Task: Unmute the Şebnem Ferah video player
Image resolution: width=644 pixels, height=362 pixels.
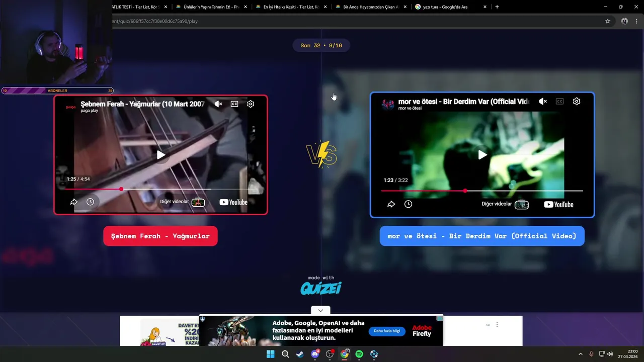Action: point(218,104)
